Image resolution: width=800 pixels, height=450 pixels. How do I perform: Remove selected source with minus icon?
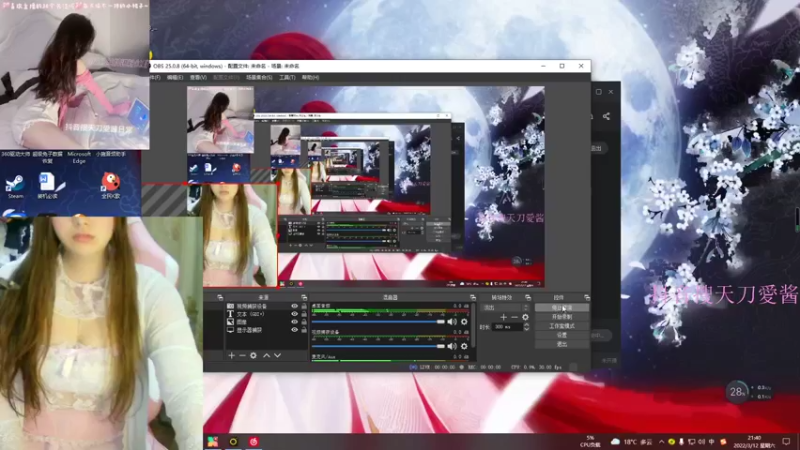click(242, 355)
